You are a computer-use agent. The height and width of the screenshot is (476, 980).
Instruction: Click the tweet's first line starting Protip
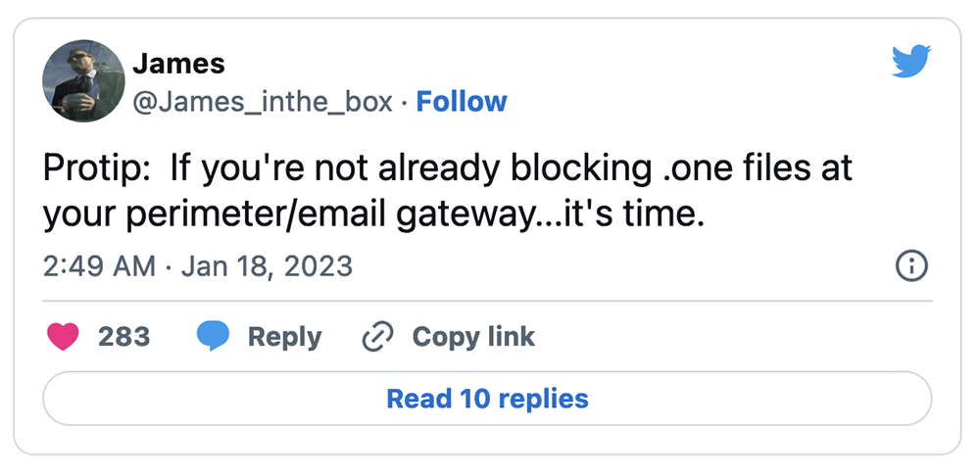[448, 169]
